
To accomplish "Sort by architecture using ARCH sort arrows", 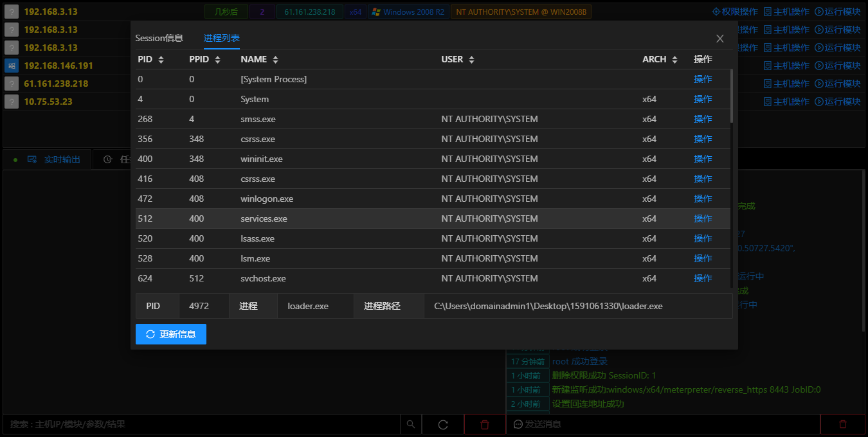I will (674, 60).
